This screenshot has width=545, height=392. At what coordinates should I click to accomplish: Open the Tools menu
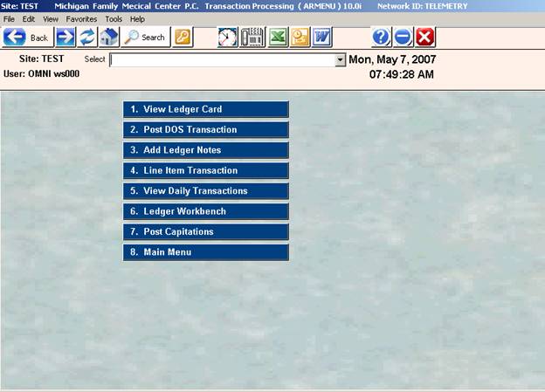tap(114, 18)
